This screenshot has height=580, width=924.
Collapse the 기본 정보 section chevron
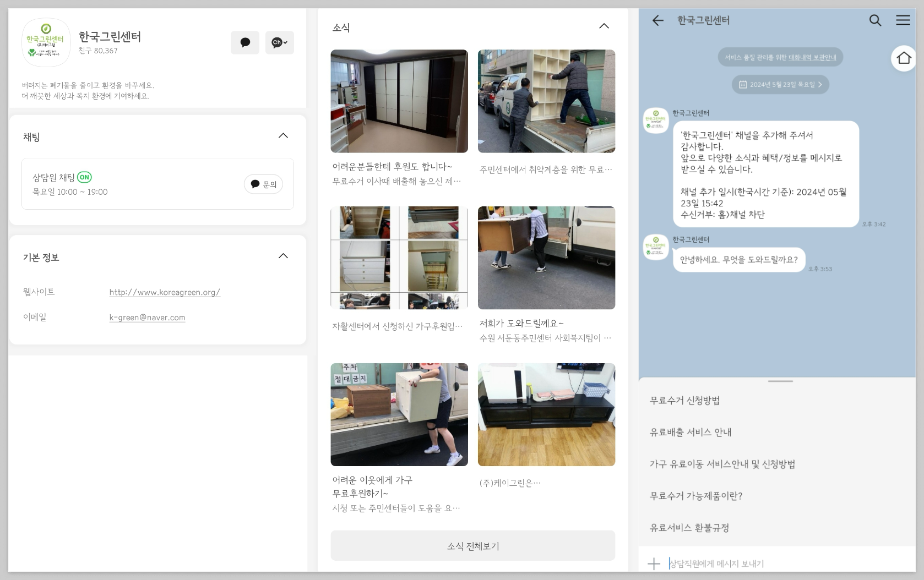click(283, 256)
